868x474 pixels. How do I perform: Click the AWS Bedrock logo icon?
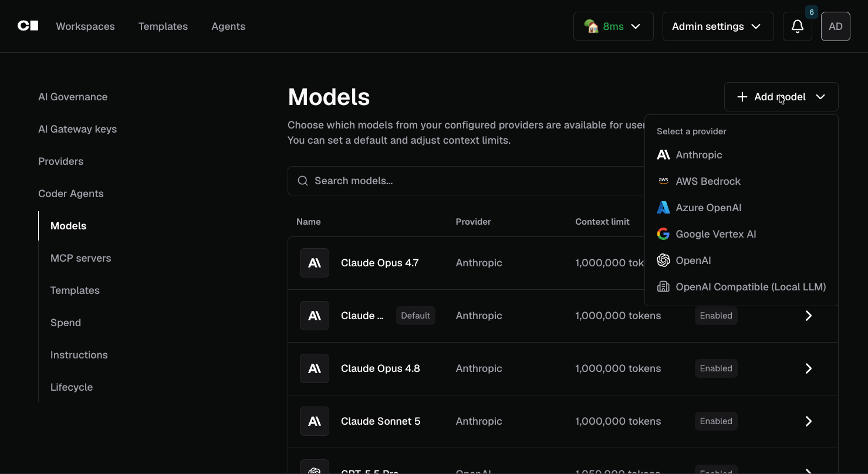[663, 181]
